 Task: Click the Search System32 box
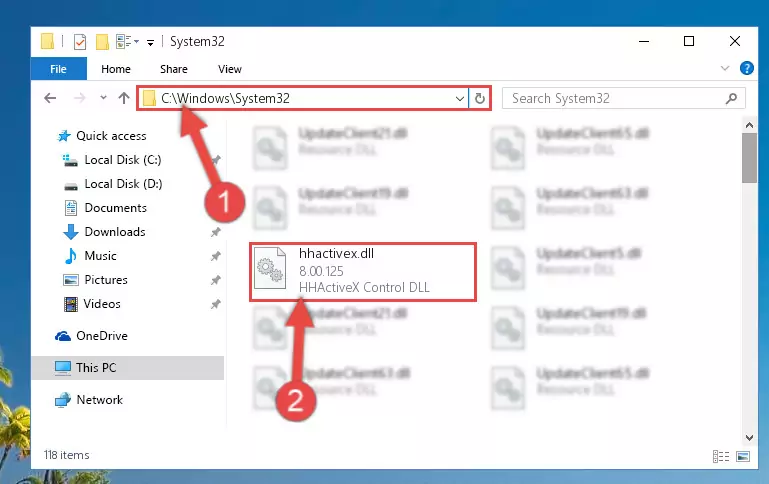click(623, 98)
